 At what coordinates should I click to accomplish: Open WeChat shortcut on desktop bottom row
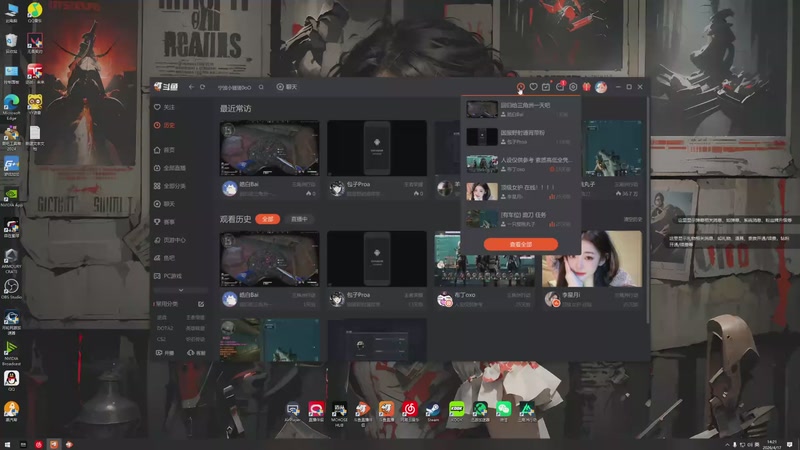(504, 412)
